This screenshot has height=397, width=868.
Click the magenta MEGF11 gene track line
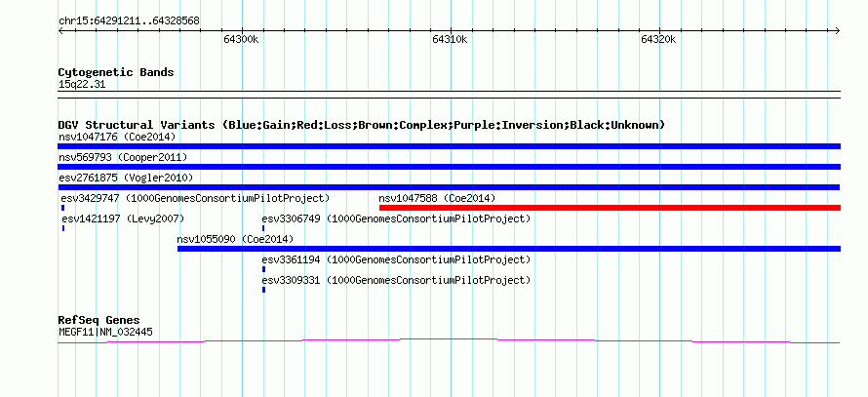[x=449, y=340]
